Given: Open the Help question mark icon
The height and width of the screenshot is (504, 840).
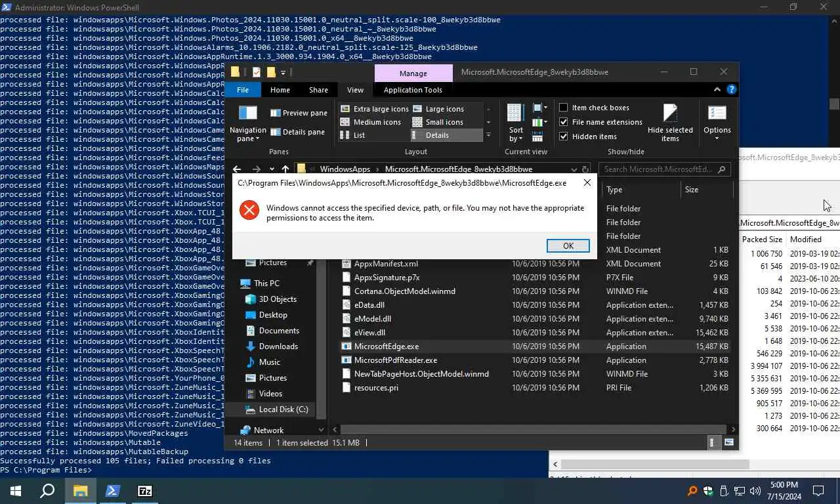Looking at the screenshot, I should point(732,90).
